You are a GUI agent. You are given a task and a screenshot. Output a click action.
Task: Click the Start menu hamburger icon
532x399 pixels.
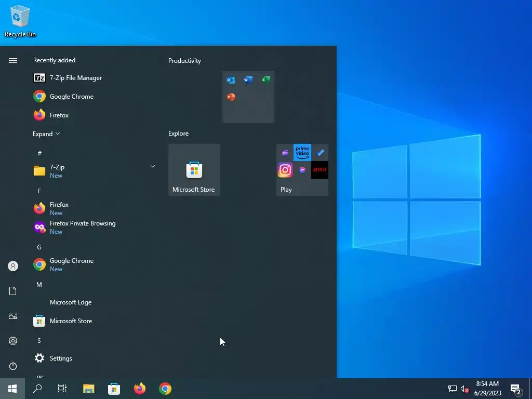[13, 60]
